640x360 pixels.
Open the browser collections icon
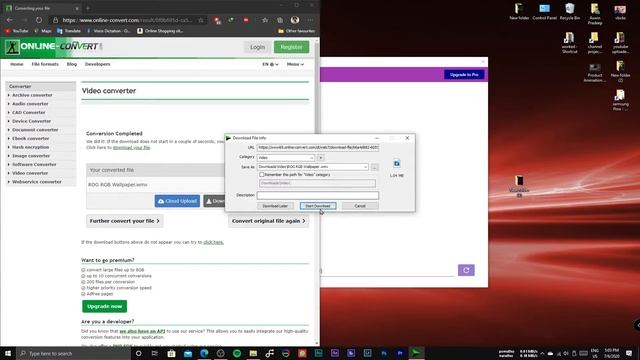(280, 20)
